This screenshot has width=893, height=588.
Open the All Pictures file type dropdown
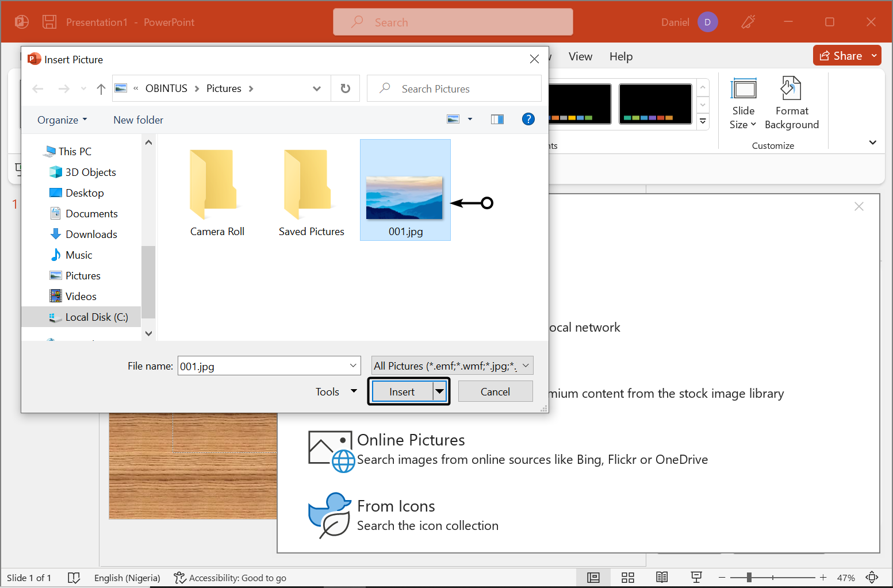coord(452,366)
